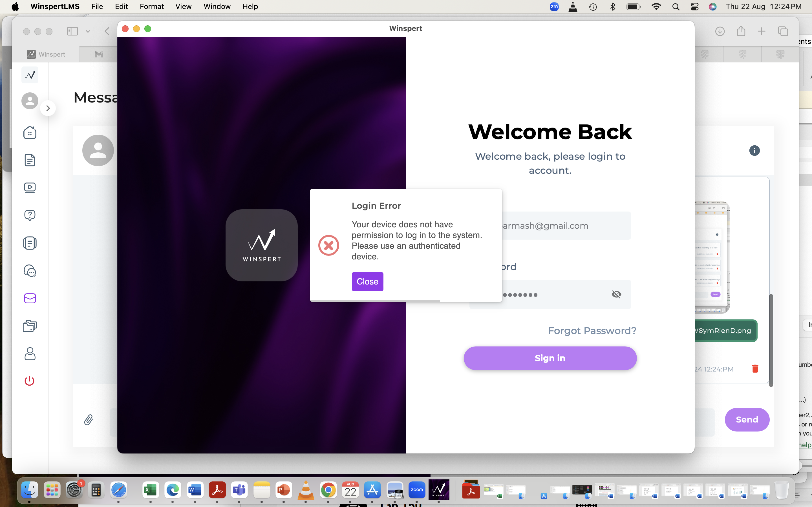Image resolution: width=812 pixels, height=507 pixels.
Task: Click the red power logout icon
Action: coord(30,381)
